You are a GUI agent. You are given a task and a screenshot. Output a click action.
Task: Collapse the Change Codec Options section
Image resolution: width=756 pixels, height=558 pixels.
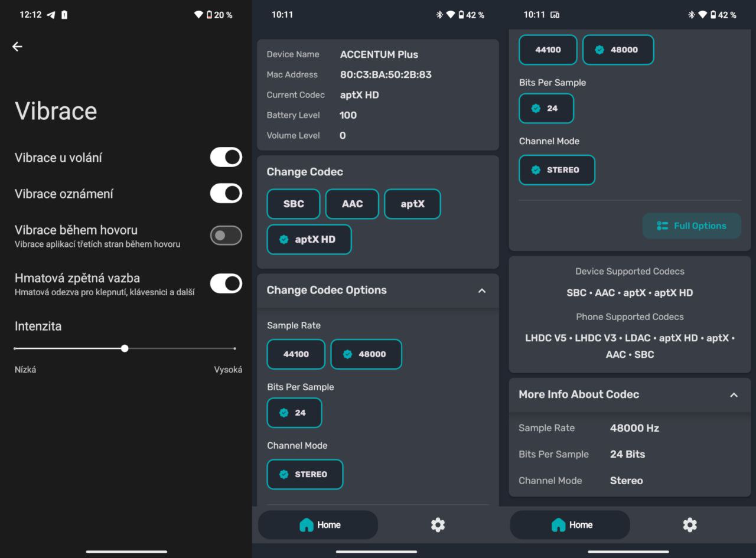pyautogui.click(x=481, y=291)
